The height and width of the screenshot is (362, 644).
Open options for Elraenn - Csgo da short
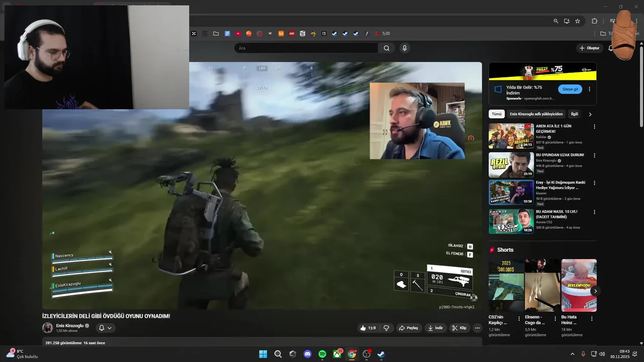(x=555, y=319)
